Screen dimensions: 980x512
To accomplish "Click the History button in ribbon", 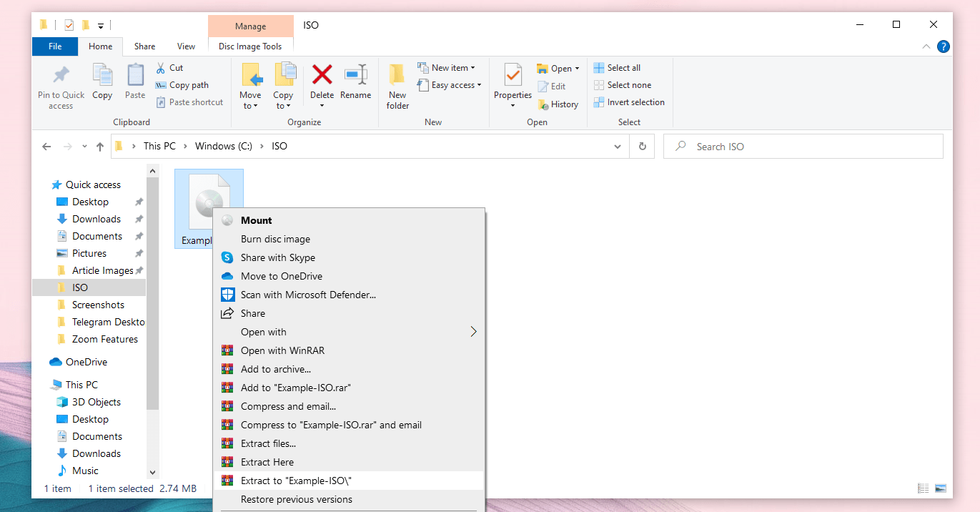I will [558, 104].
